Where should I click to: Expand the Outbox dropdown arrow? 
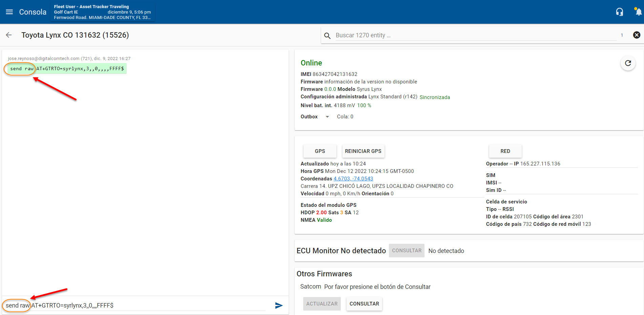pyautogui.click(x=327, y=117)
